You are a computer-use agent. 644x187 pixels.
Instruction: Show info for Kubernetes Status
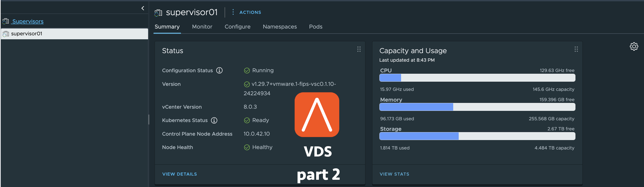click(214, 120)
